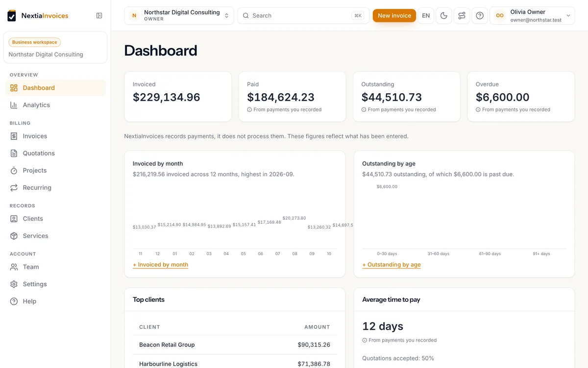This screenshot has height=368, width=588.
Task: Select the Overdue $6,600.00 amount
Action: [503, 97]
